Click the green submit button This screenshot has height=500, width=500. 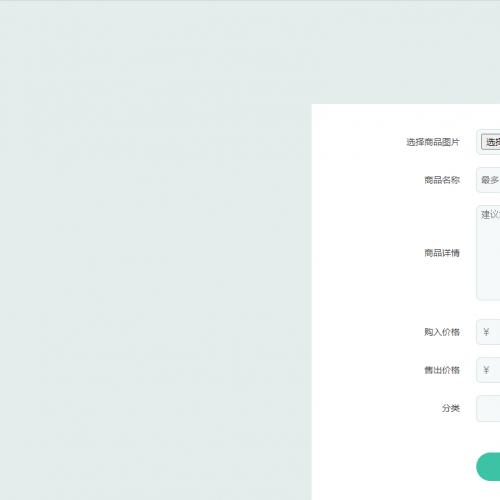488,467
